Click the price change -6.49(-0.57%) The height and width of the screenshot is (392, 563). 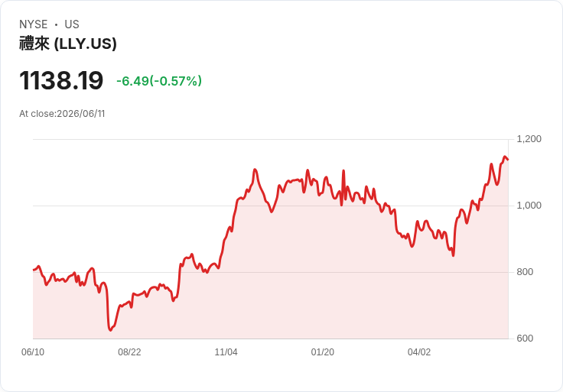158,81
